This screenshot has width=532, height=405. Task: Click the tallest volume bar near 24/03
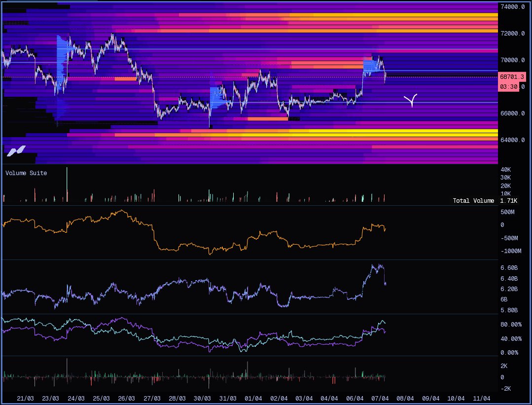(x=67, y=185)
